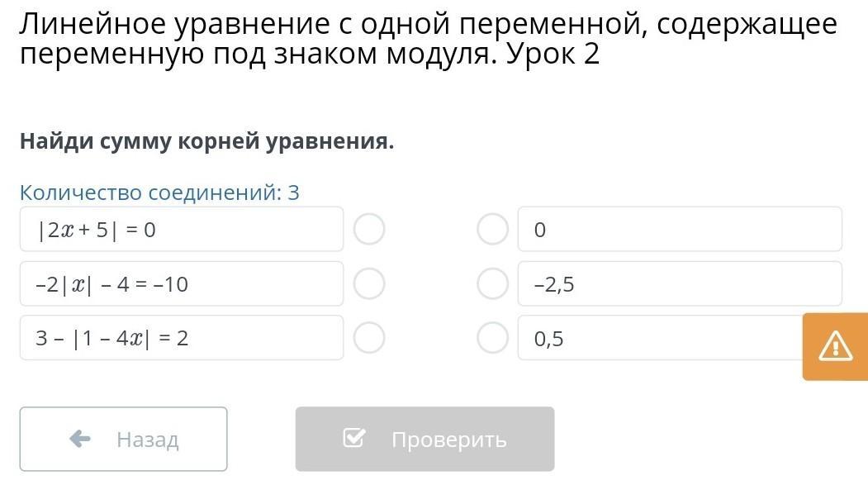
Task: Select the connector circle beside answer 0
Action: click(x=492, y=229)
